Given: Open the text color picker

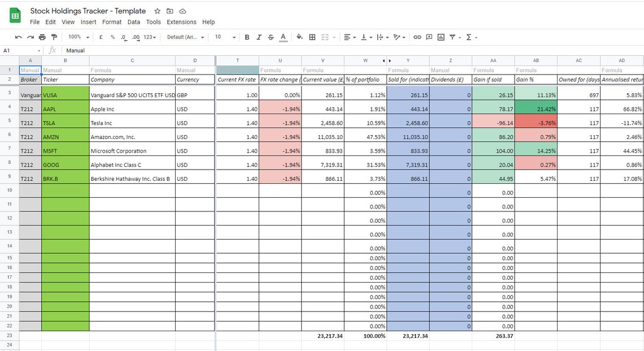Looking at the screenshot, I should click(x=282, y=37).
